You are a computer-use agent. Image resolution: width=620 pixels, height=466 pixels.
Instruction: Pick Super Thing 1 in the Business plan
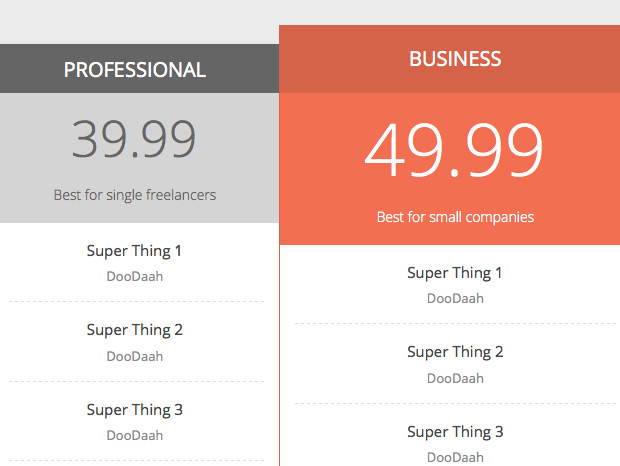455,273
